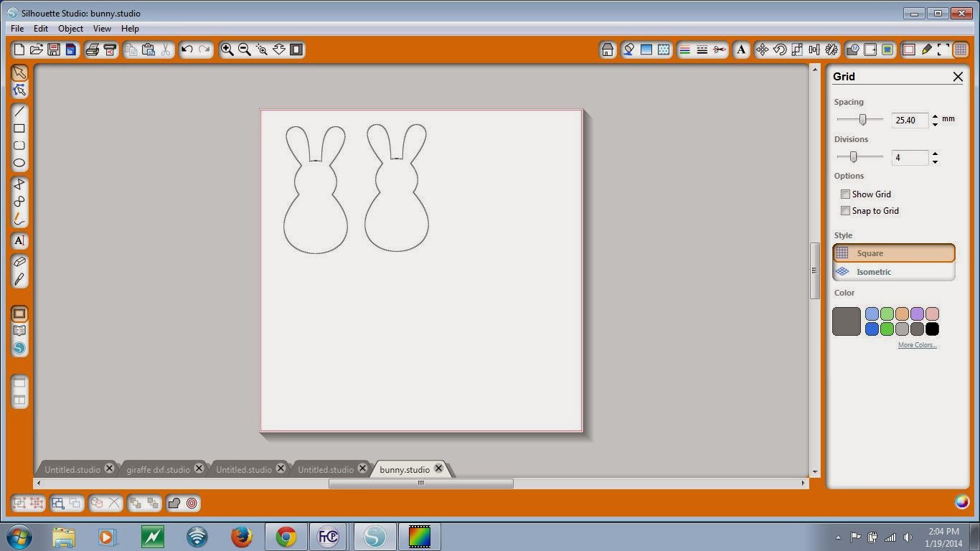Adjust the Divisions slider handle
980x551 pixels.
[853, 157]
